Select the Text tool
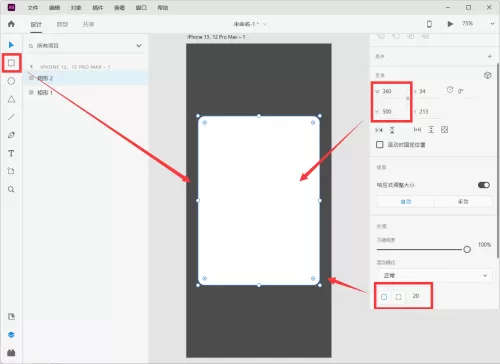This screenshot has width=500, height=364. coord(11,153)
